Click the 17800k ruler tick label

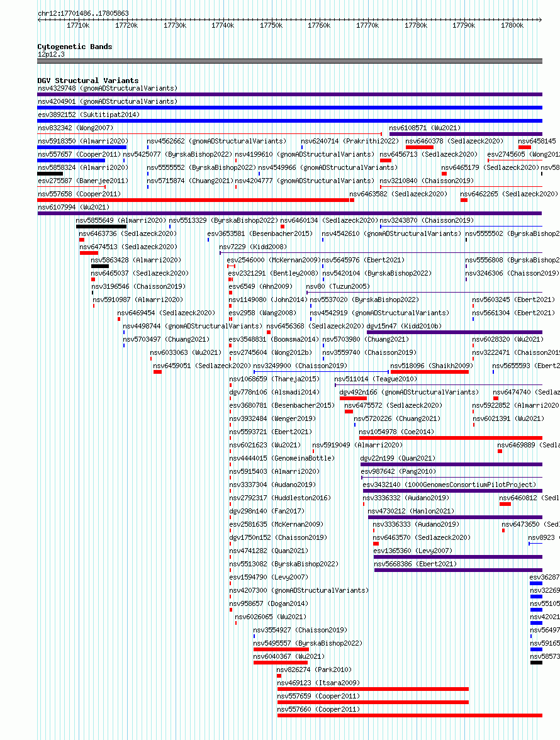tap(512, 25)
